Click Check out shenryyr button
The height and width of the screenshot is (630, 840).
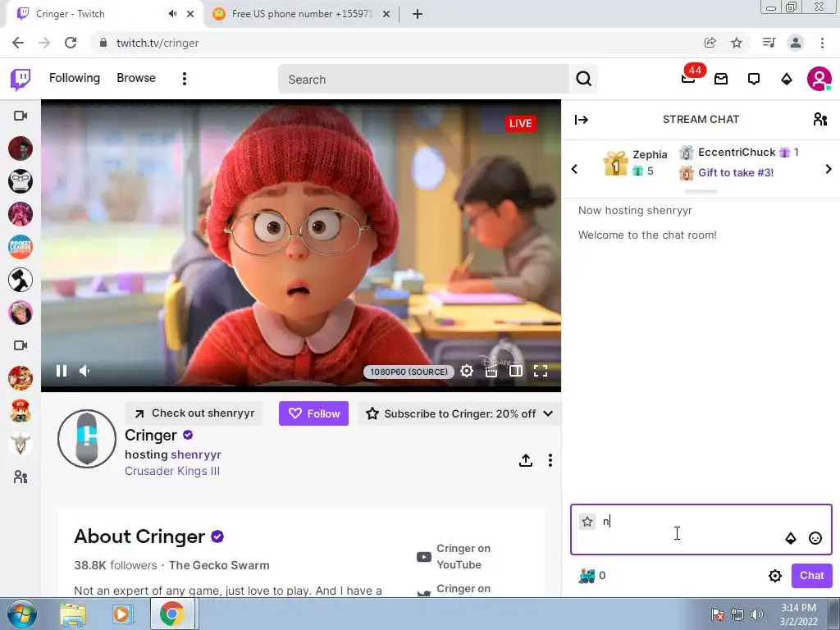coord(194,413)
